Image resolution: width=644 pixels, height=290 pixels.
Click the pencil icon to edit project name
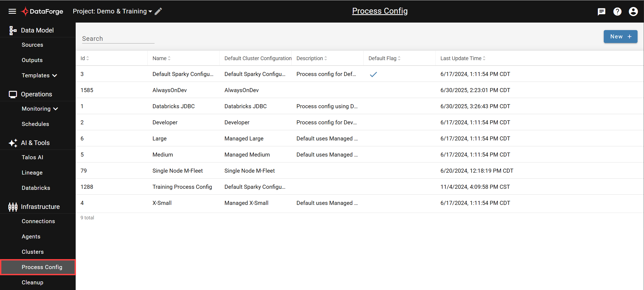158,11
